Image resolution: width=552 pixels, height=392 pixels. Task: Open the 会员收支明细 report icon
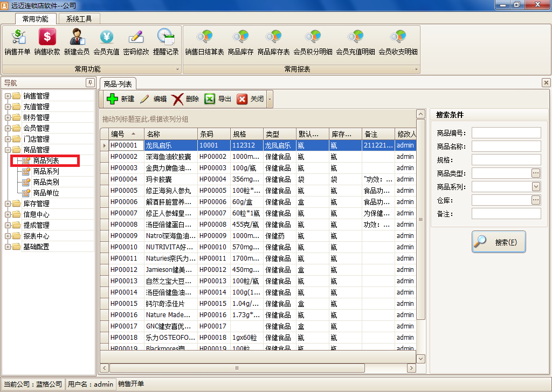point(398,42)
